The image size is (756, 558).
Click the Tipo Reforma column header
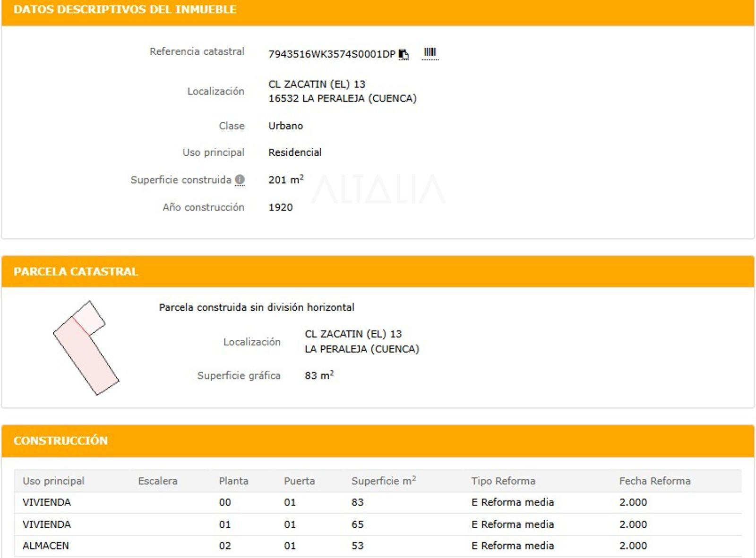point(503,481)
